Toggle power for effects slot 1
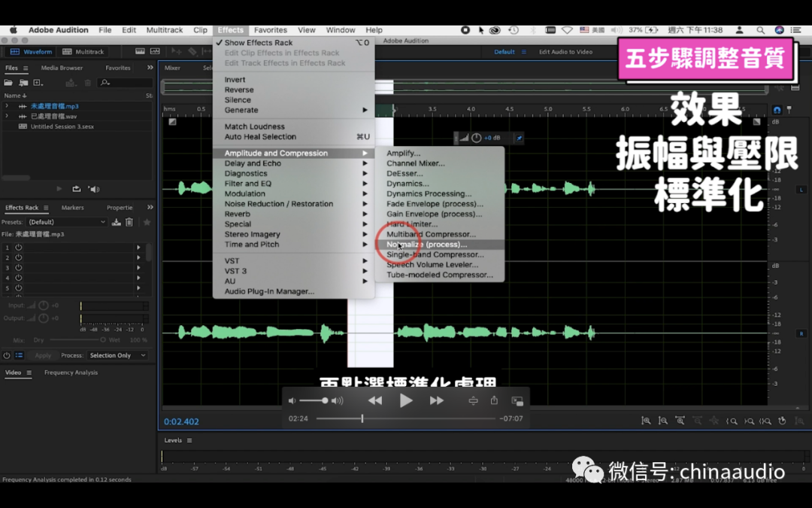 [x=19, y=248]
